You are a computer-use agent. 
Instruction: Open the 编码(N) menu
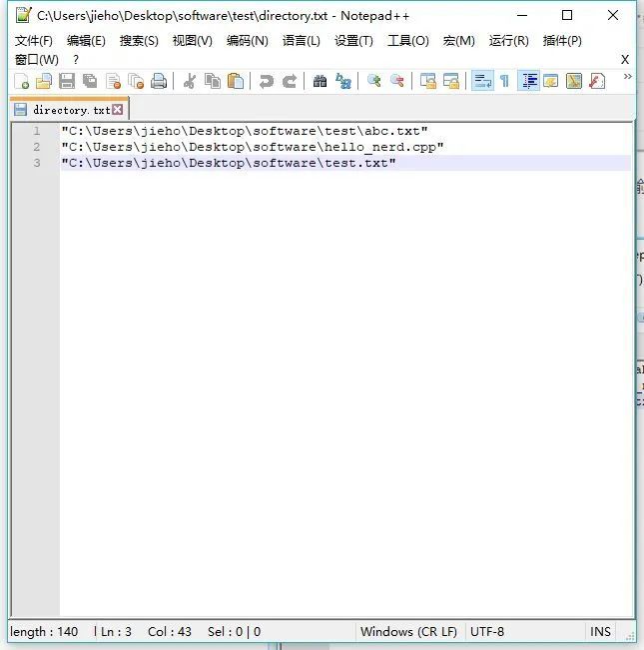(248, 41)
